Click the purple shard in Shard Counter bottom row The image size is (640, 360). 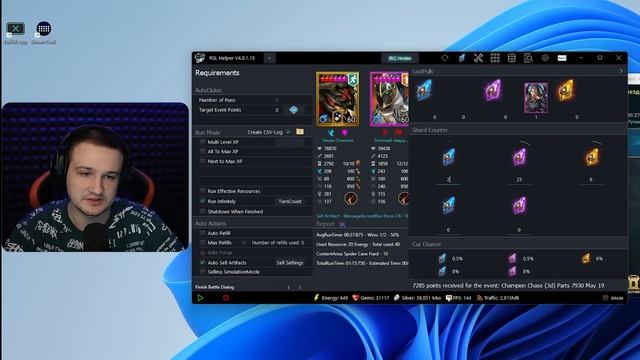519,205
